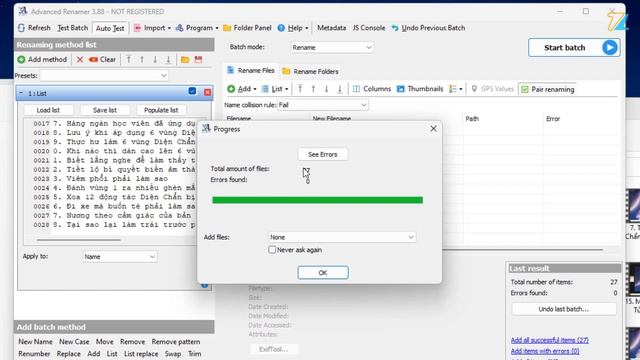Open the Metadata menu item
The image size is (640, 360).
click(331, 28)
